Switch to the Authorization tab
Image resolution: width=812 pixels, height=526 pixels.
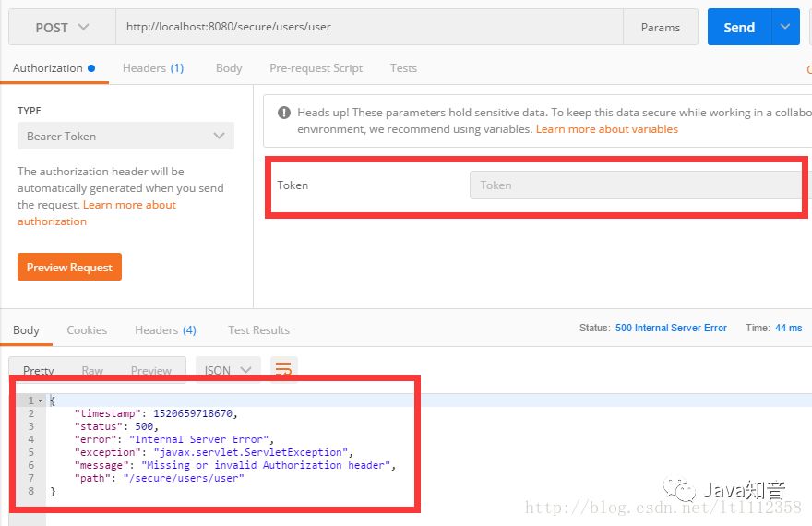(x=54, y=68)
